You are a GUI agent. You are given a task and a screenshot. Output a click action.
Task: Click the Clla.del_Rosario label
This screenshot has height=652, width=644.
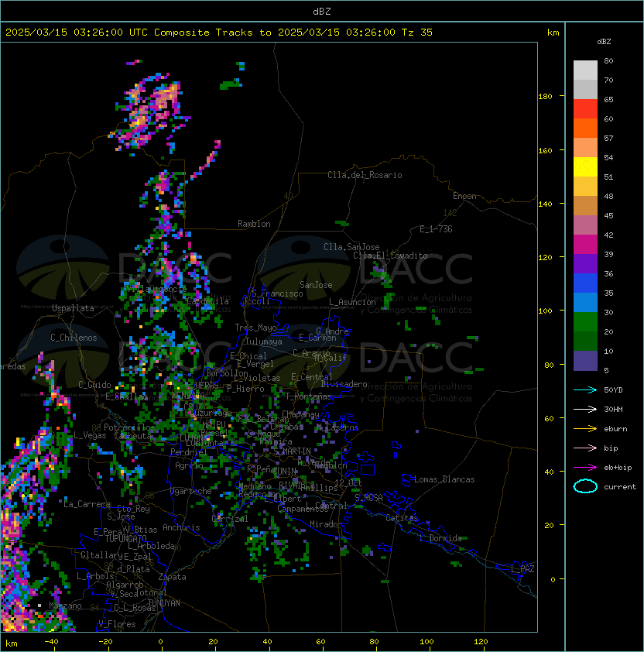point(365,175)
